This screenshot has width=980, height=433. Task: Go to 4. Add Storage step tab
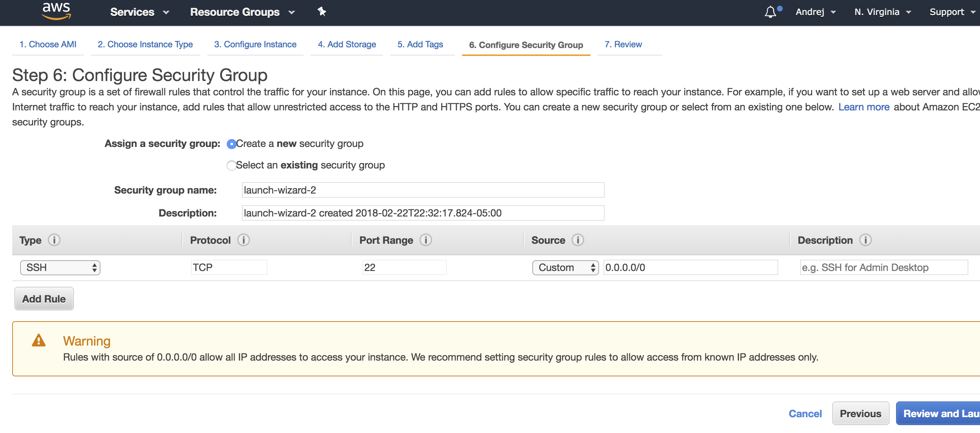tap(347, 44)
